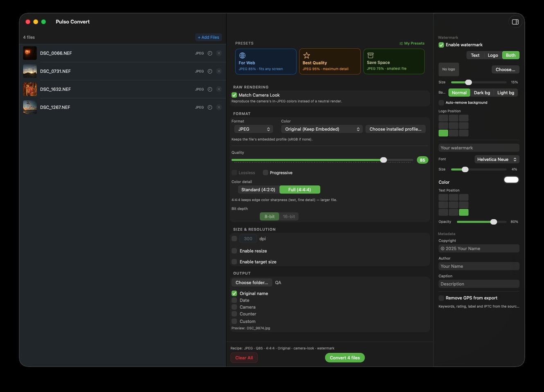The width and height of the screenshot is (544, 392).
Task: Switch watermark mode to Text
Action: [x=475, y=55]
